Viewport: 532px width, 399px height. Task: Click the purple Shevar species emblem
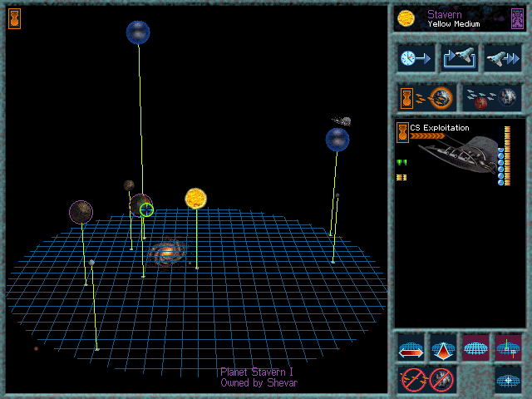pyautogui.click(x=517, y=18)
